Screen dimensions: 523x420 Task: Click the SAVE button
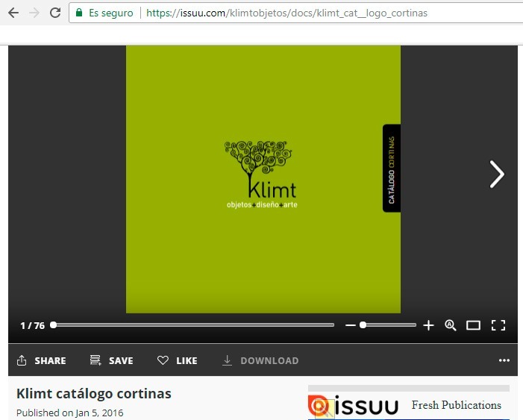coord(112,360)
